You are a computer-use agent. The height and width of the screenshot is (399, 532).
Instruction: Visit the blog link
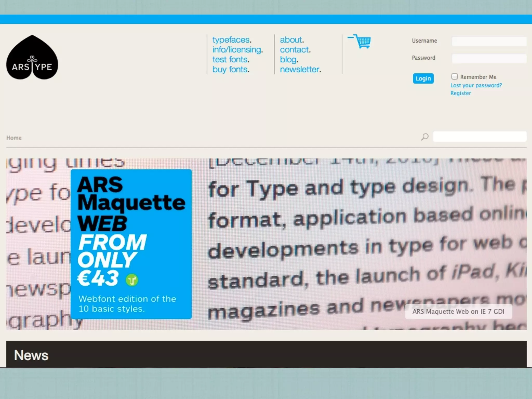point(289,59)
